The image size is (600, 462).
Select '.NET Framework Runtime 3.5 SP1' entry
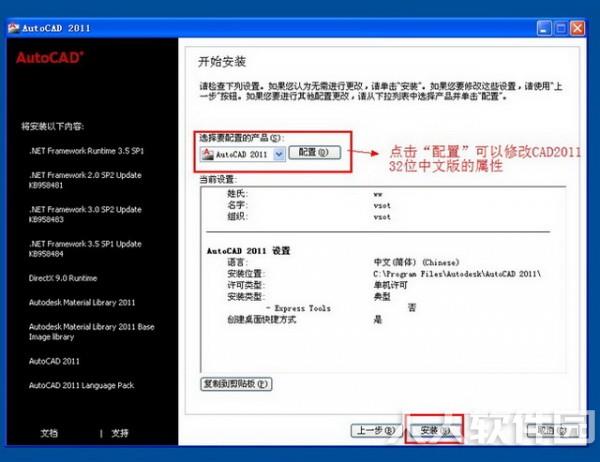coord(86,151)
